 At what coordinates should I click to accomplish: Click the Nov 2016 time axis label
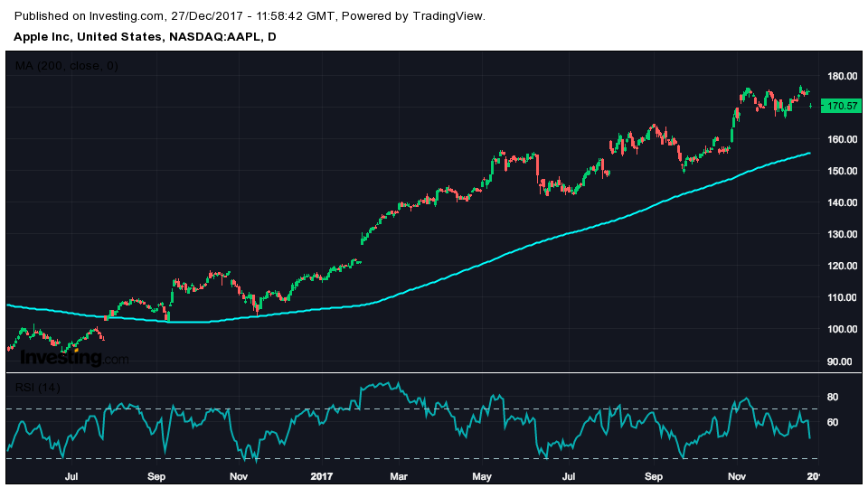coord(239,476)
